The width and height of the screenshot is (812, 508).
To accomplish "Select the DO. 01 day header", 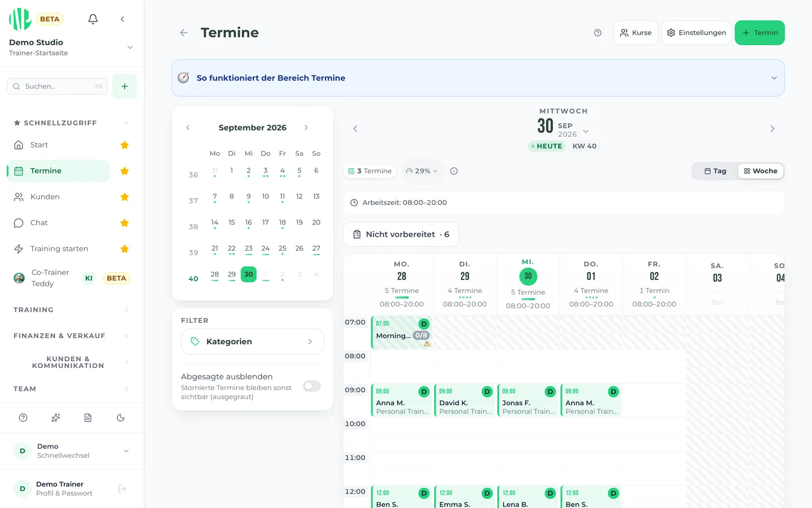I will [x=591, y=285].
